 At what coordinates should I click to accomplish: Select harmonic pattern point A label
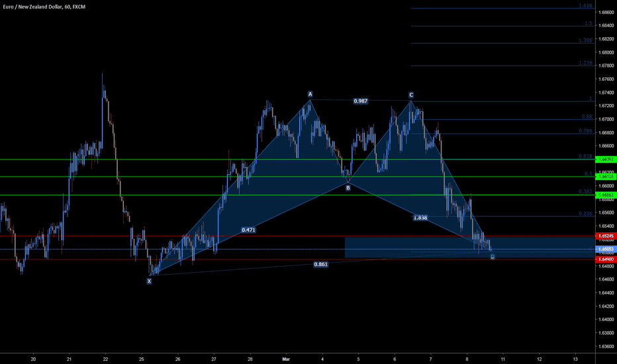point(310,94)
